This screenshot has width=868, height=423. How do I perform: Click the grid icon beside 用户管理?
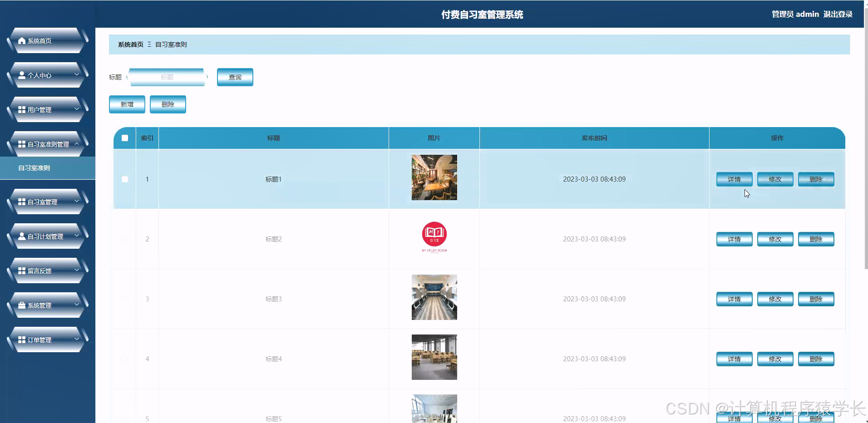tap(22, 110)
